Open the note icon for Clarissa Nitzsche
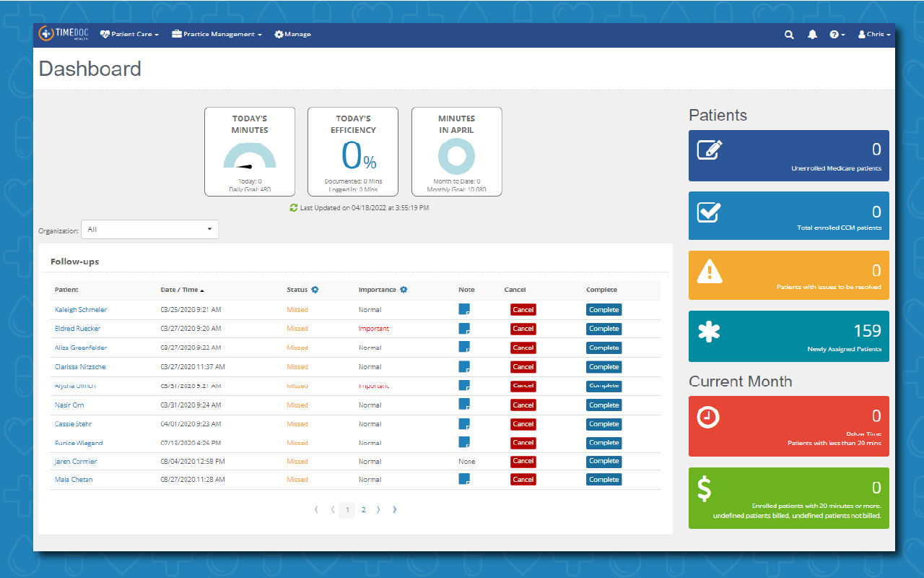The image size is (924, 578). (464, 366)
